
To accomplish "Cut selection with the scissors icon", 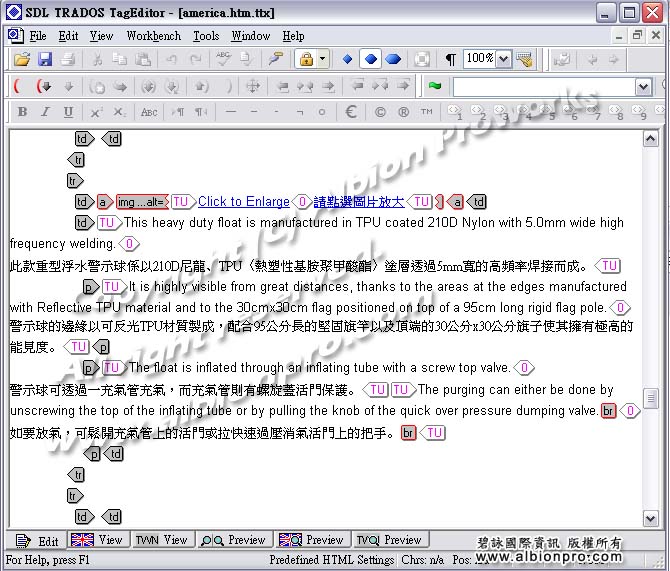I will 97,59.
